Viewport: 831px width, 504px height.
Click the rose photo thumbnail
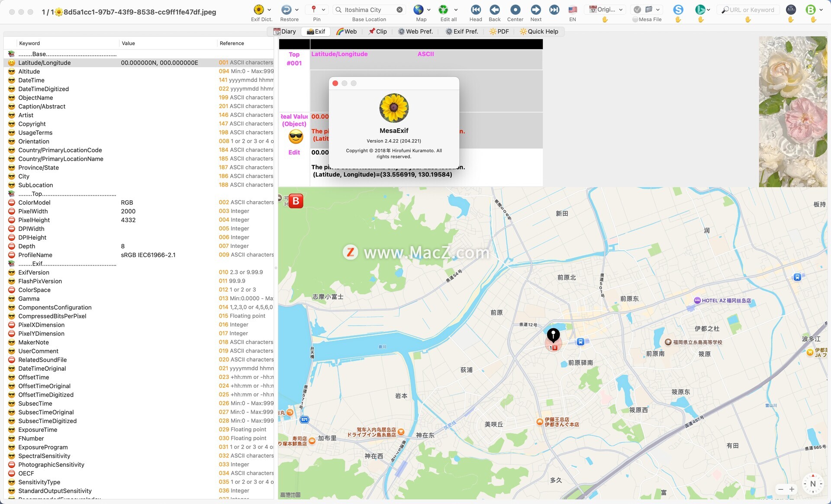pyautogui.click(x=793, y=112)
